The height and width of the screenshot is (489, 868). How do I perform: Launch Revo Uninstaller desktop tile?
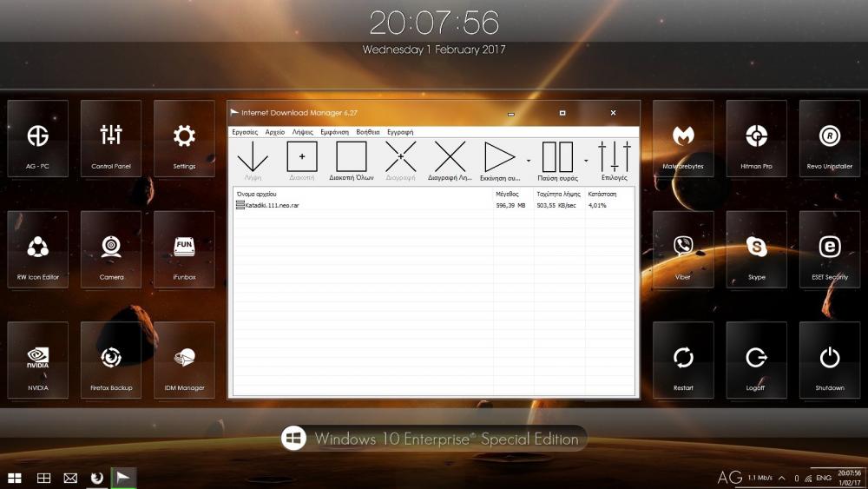coord(830,139)
